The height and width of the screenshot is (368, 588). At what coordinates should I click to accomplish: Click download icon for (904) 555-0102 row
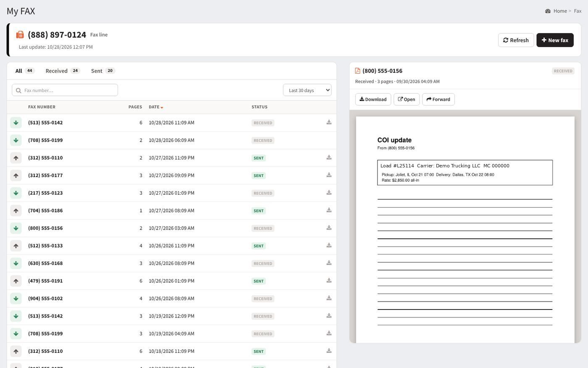(329, 298)
